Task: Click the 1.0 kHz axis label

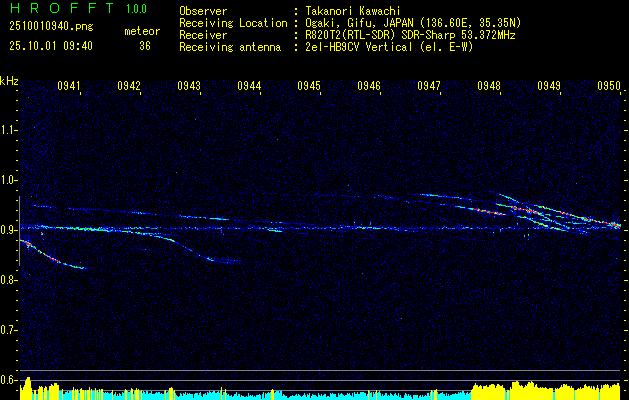Action: [x=8, y=180]
